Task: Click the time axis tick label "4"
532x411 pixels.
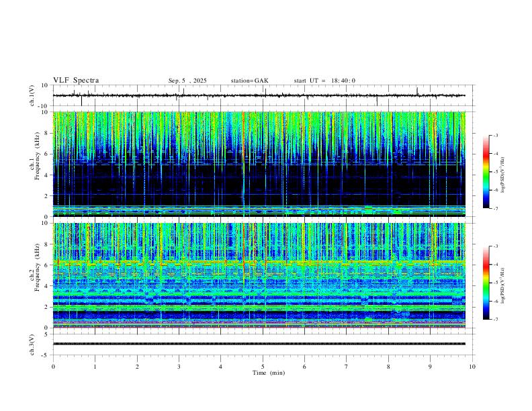Action: [220, 367]
